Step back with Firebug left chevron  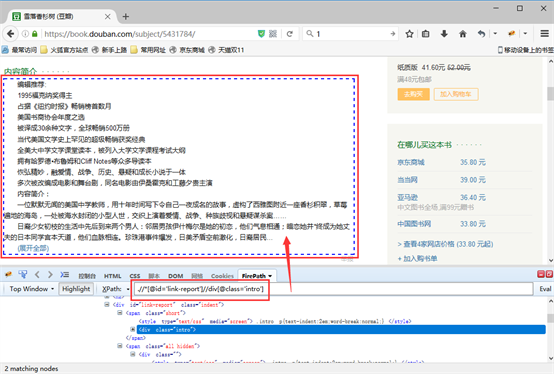click(x=37, y=274)
